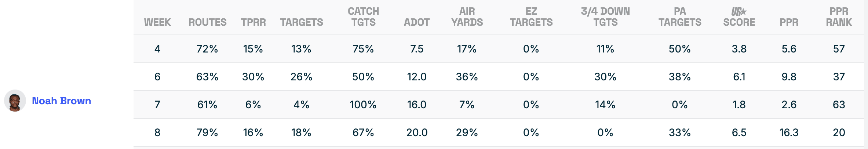Sort by the PPR column header
Screen dimensions: 868x149
click(x=789, y=22)
